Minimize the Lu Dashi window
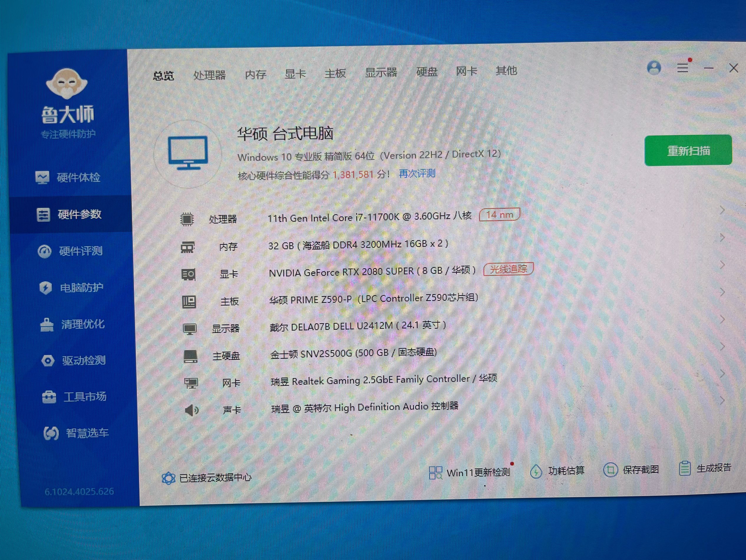Viewport: 746px width, 560px height. coord(709,68)
